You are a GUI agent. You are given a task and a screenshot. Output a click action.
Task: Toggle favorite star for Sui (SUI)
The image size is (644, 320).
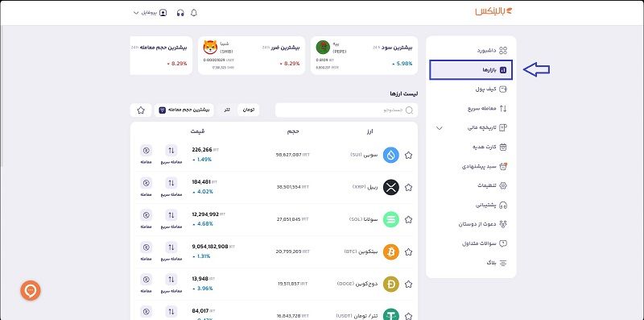pyautogui.click(x=408, y=155)
